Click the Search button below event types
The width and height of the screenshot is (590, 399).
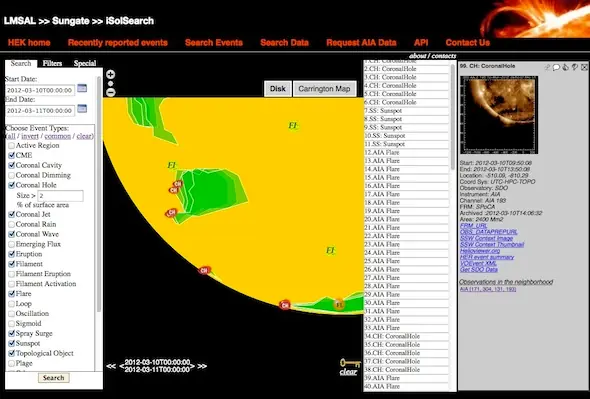pos(53,378)
